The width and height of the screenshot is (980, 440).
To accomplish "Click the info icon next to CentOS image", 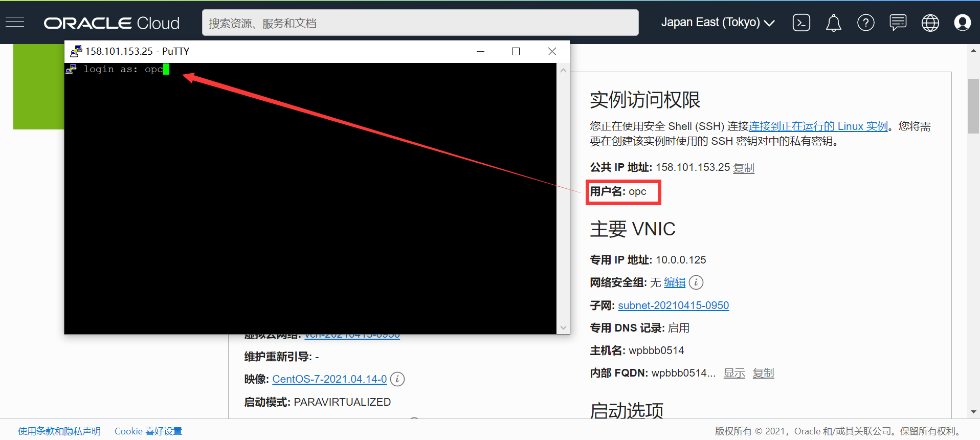I will click(397, 379).
